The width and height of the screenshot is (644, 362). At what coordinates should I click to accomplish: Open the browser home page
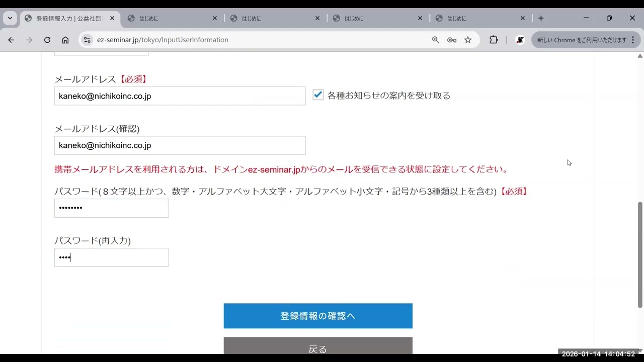pos(65,40)
